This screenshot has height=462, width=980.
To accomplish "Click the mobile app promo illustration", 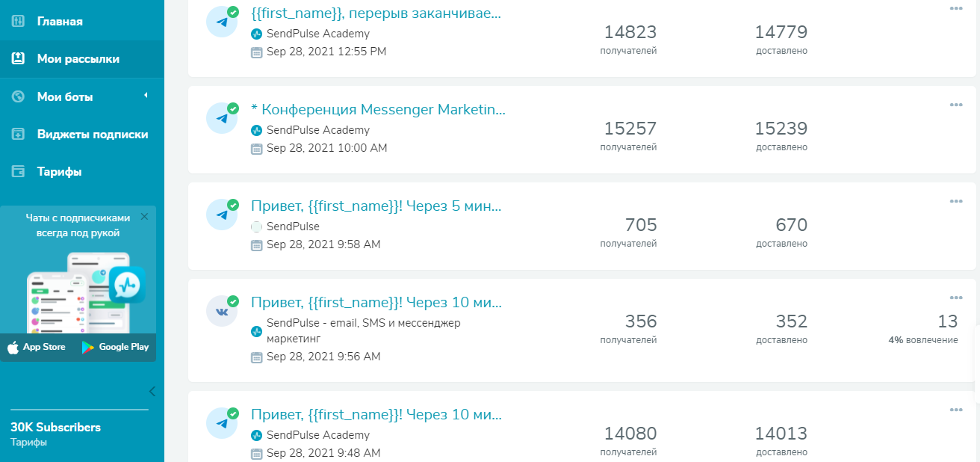I will click(x=85, y=292).
